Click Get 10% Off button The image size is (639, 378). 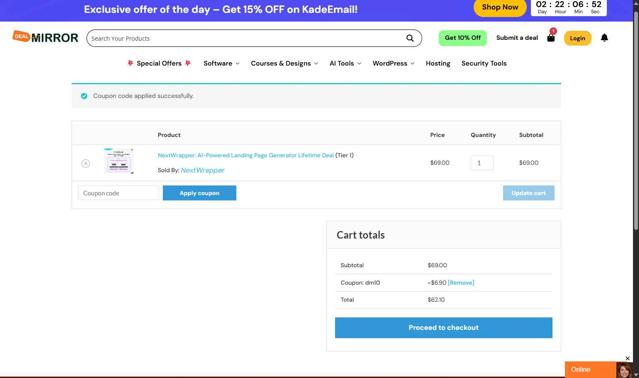click(x=463, y=37)
